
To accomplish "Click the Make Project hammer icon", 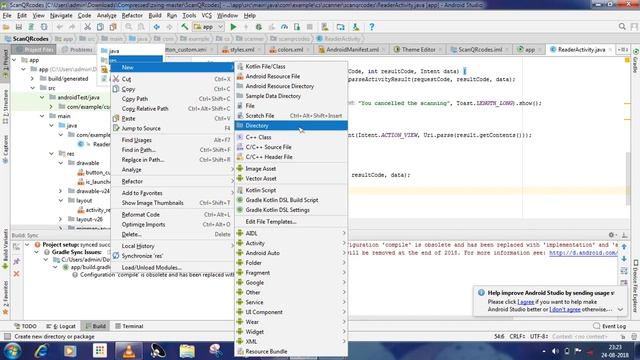I will [x=184, y=27].
